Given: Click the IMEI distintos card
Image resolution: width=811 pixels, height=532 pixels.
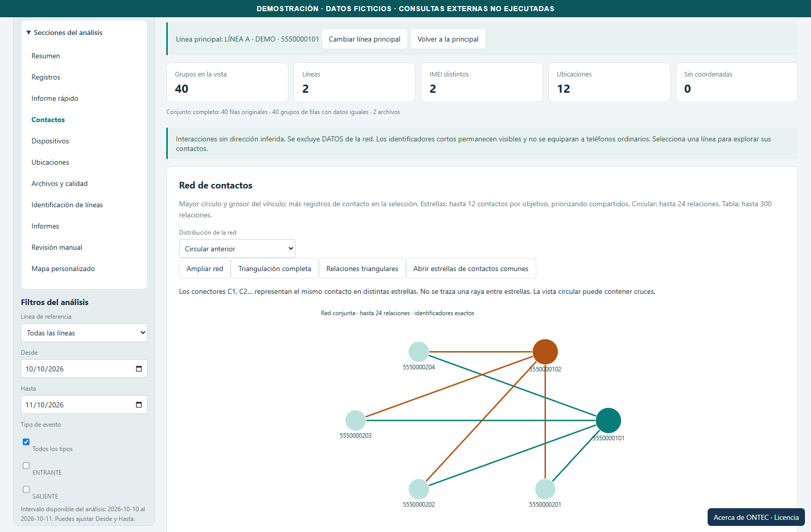Looking at the screenshot, I should 482,83.
